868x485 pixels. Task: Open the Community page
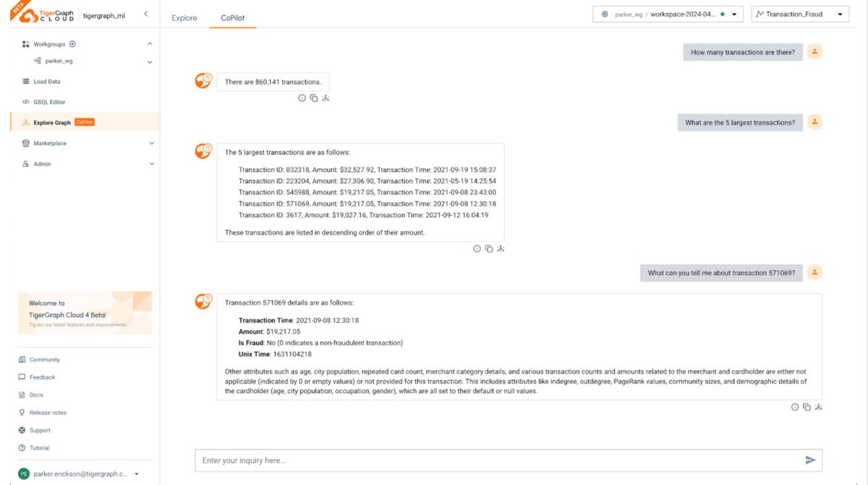[x=45, y=359]
